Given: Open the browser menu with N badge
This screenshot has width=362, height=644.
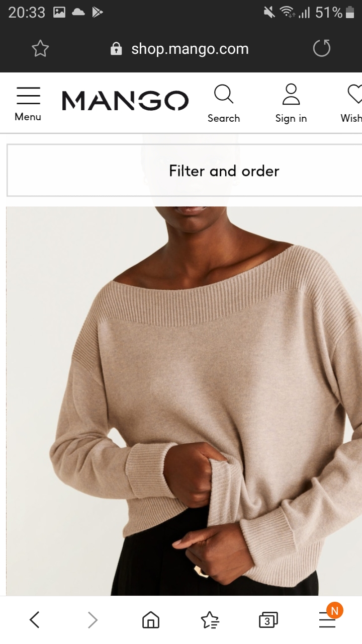Looking at the screenshot, I should [328, 618].
